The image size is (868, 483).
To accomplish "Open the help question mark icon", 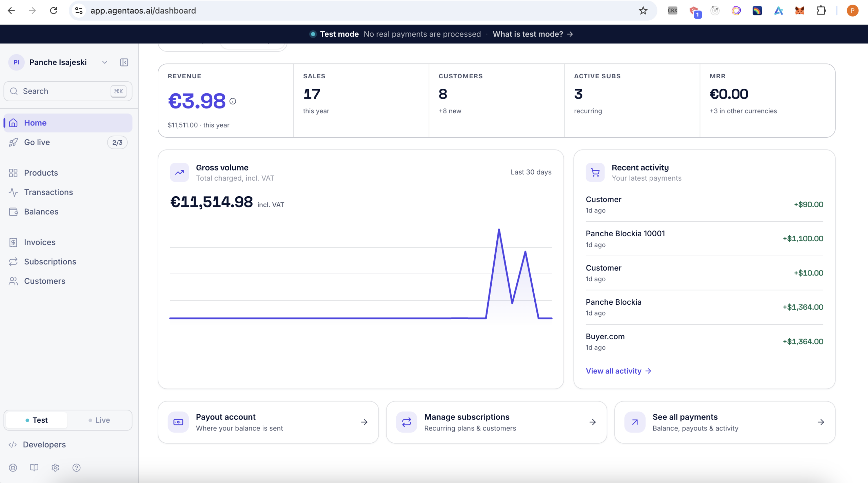I will pyautogui.click(x=77, y=468).
